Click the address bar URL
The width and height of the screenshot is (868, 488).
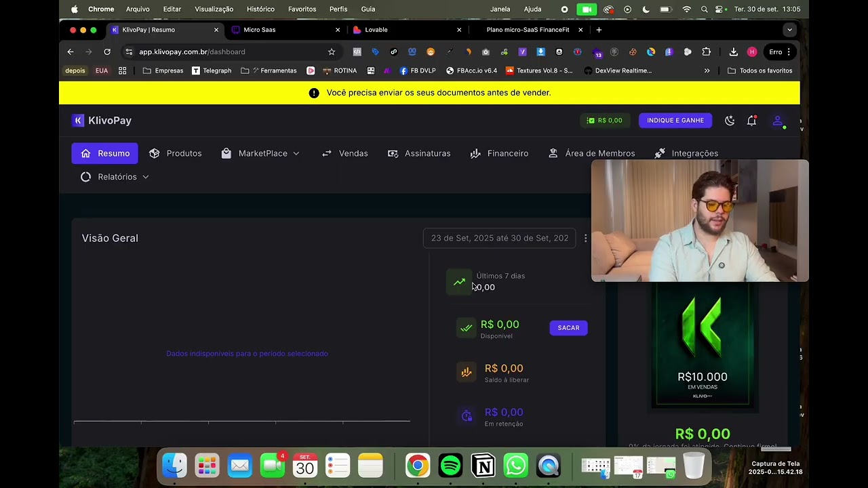point(192,52)
